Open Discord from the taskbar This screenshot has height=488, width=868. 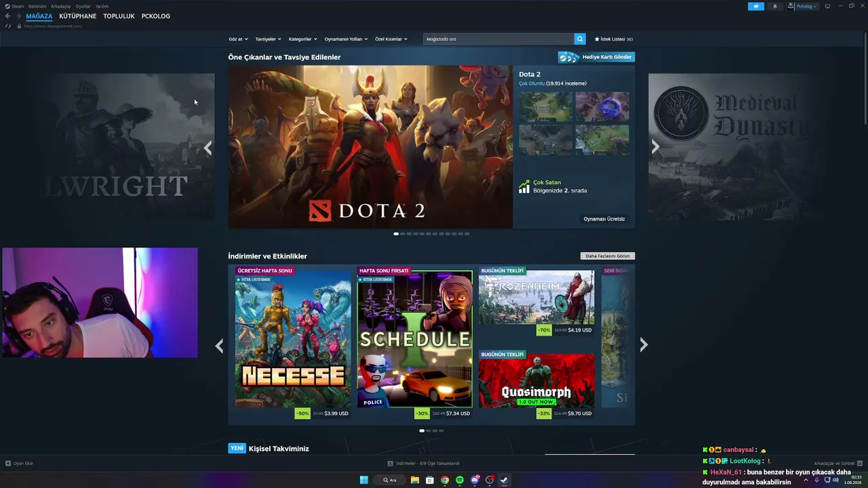(475, 480)
